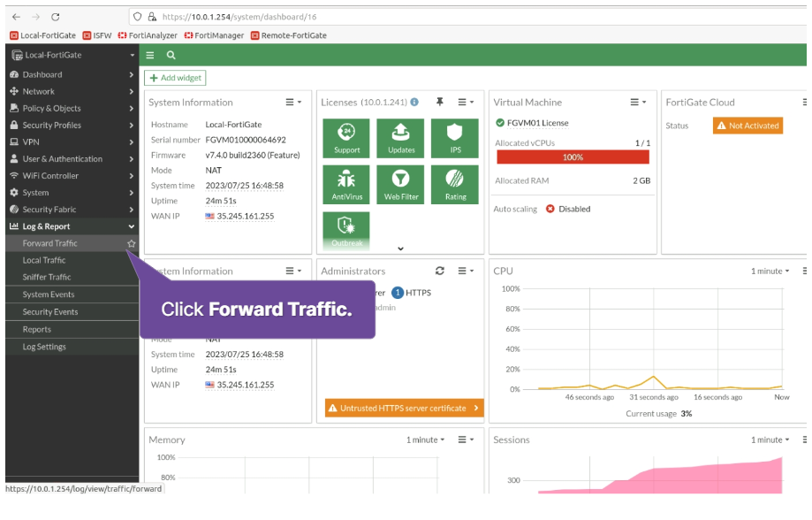Click the HTTPS count badge
This screenshot has width=812, height=520.
[x=398, y=293]
